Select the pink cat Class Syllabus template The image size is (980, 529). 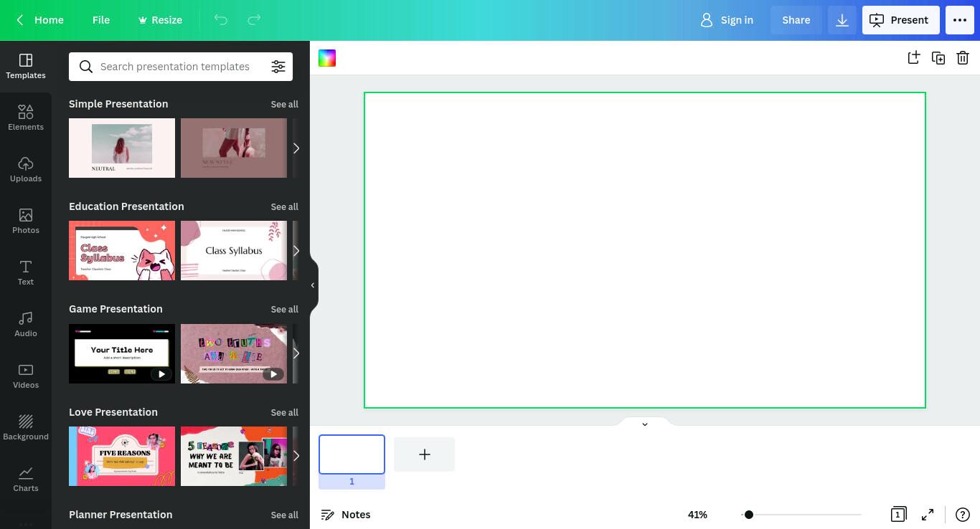(122, 250)
